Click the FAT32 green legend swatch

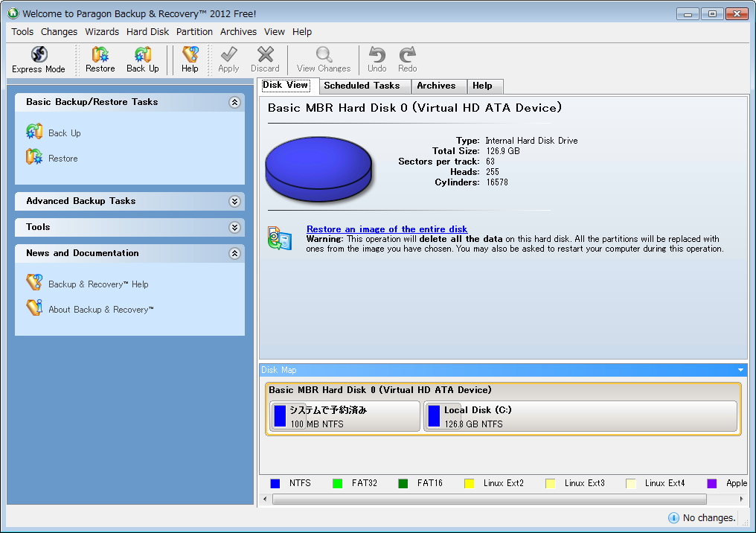click(x=338, y=483)
